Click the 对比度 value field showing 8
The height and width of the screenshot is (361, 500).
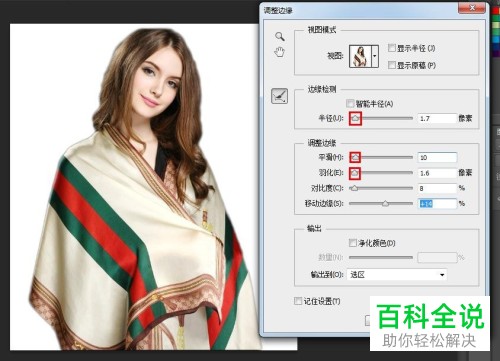coord(437,188)
